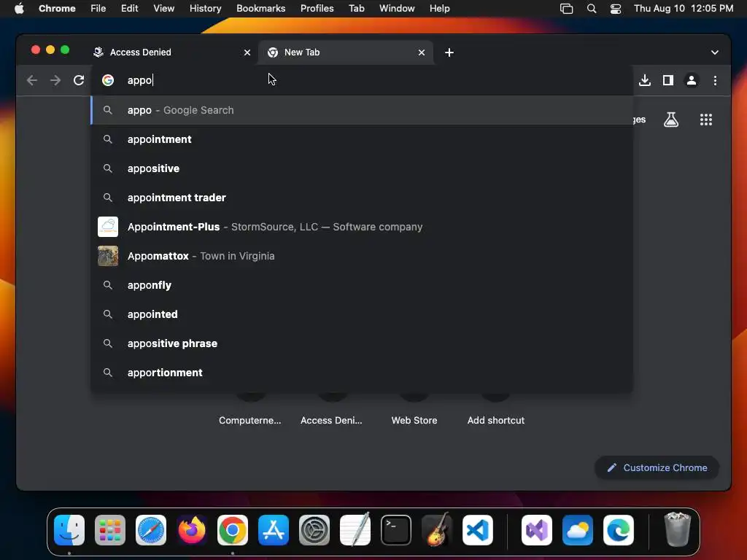Screen dimensions: 747x560
Task: Open the Edit menu
Action: pos(129,8)
